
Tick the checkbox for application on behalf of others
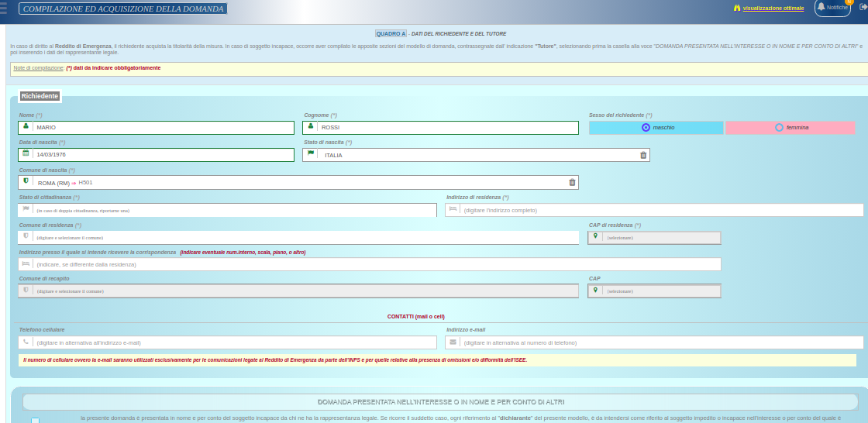tap(35, 420)
